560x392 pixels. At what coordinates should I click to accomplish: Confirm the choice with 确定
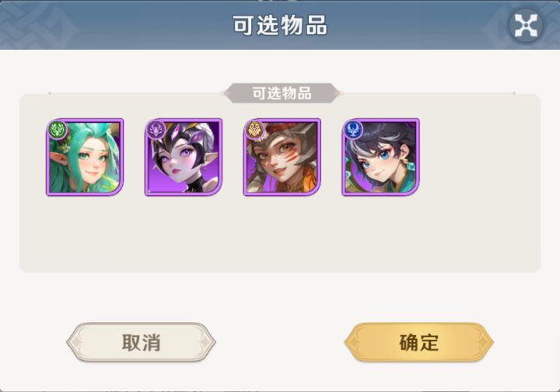tap(418, 342)
